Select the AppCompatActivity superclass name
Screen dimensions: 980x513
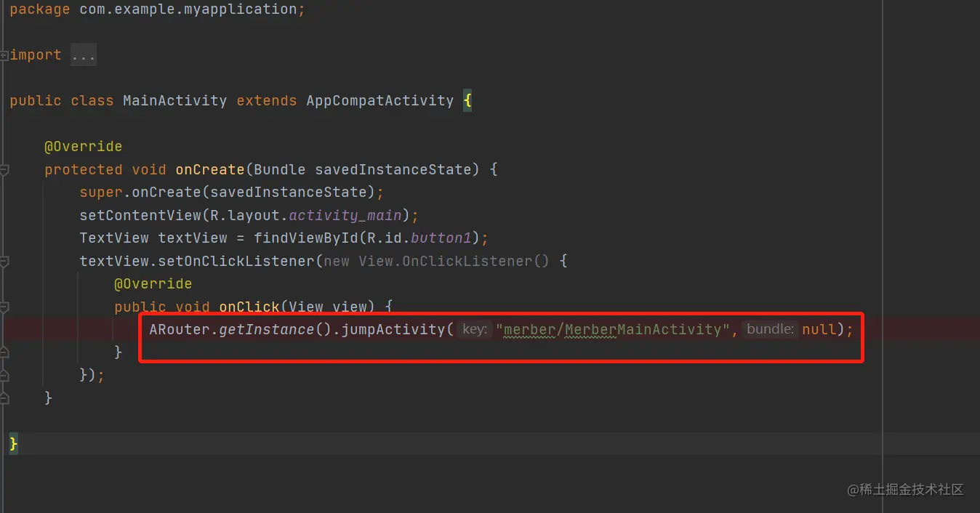(380, 100)
